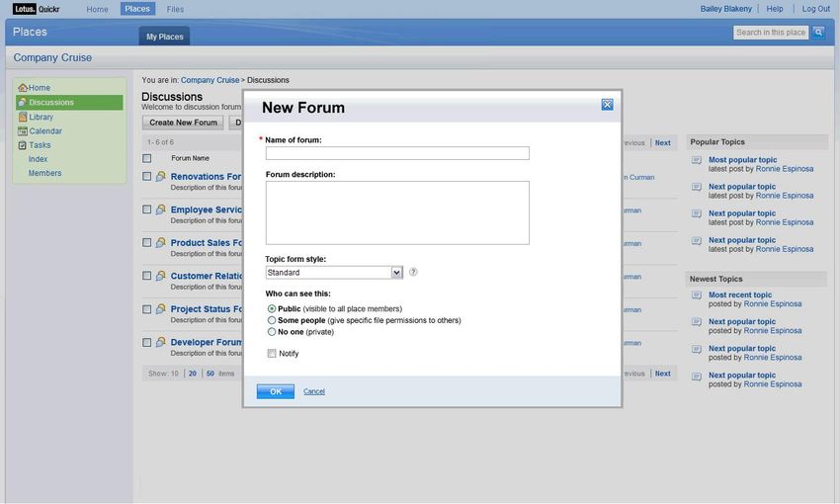Close the New Forum dialog
840x504 pixels.
(x=607, y=105)
